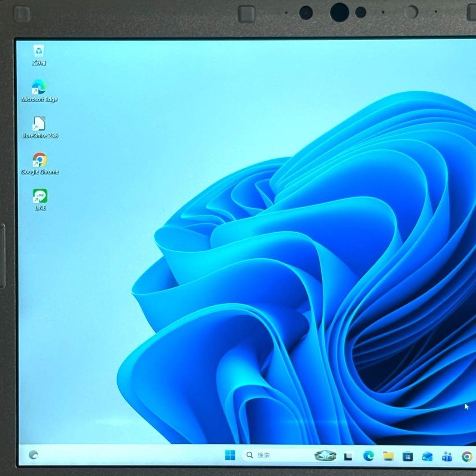476x476 pixels.
Task: Select the Microsoft Edge desktop shortcut
Action: pyautogui.click(x=39, y=91)
